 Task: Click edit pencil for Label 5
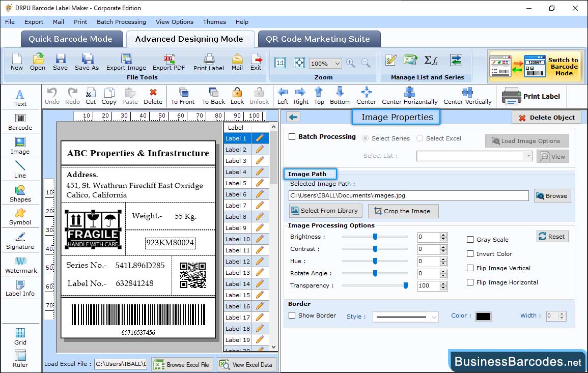[x=260, y=183]
